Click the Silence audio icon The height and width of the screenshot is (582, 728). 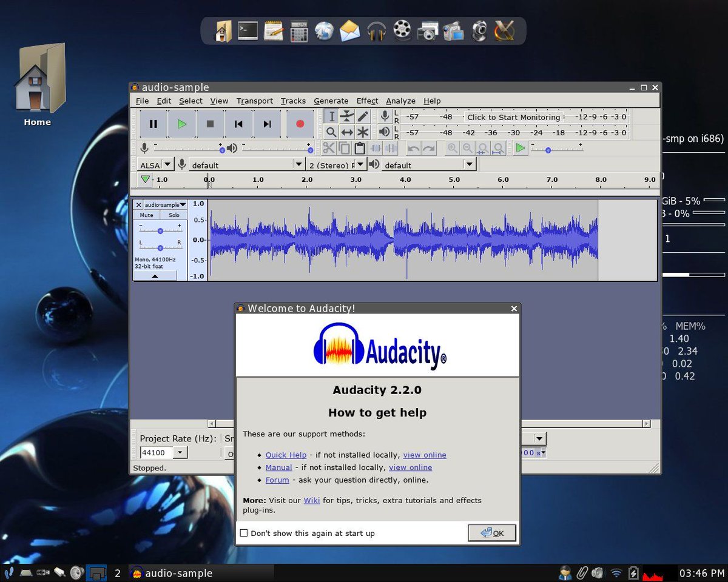(x=391, y=148)
